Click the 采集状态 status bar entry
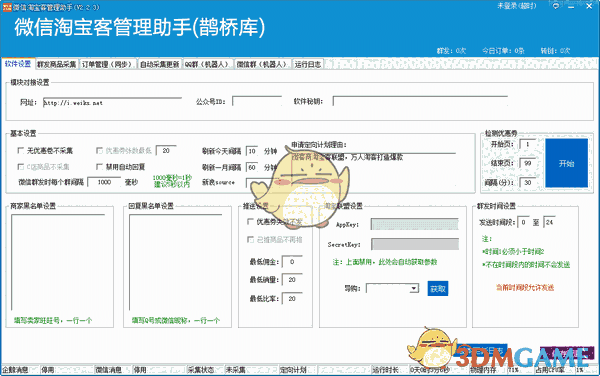 [x=201, y=370]
